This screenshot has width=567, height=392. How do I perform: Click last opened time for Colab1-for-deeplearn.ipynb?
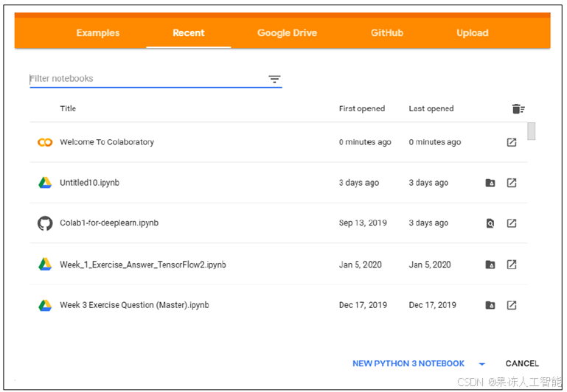(x=428, y=223)
